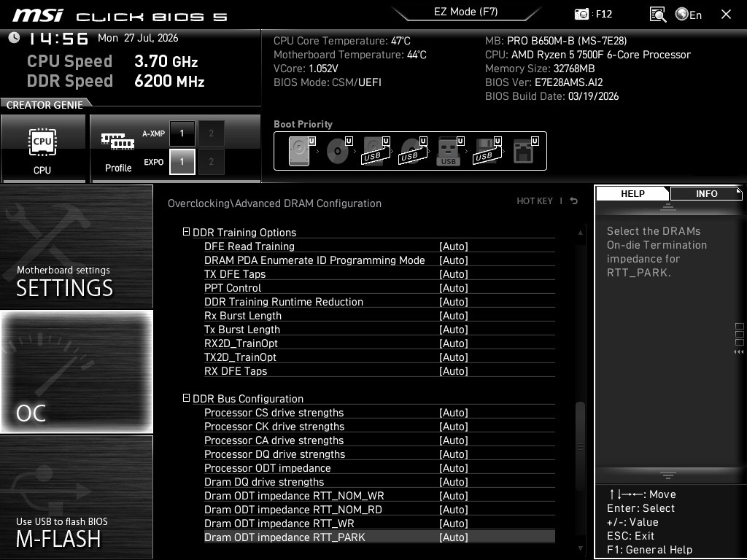Viewport: 747px width, 560px height.
Task: Toggle EXPO profile 2
Action: [211, 162]
